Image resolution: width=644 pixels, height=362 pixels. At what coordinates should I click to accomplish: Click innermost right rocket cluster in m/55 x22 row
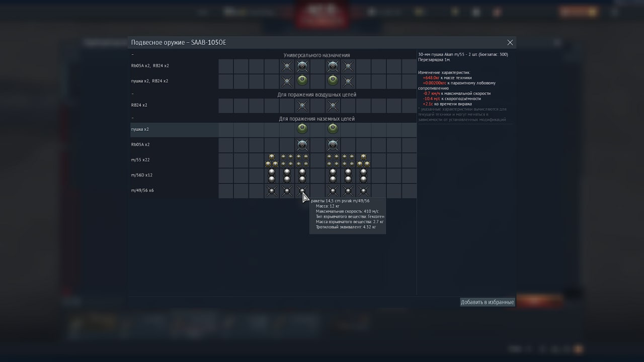tap(333, 160)
